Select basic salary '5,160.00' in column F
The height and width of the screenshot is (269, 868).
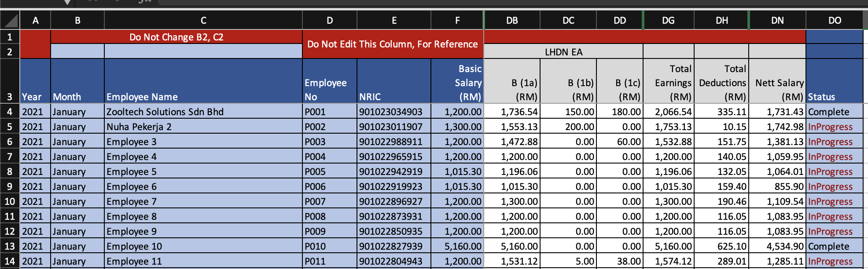coord(457,246)
